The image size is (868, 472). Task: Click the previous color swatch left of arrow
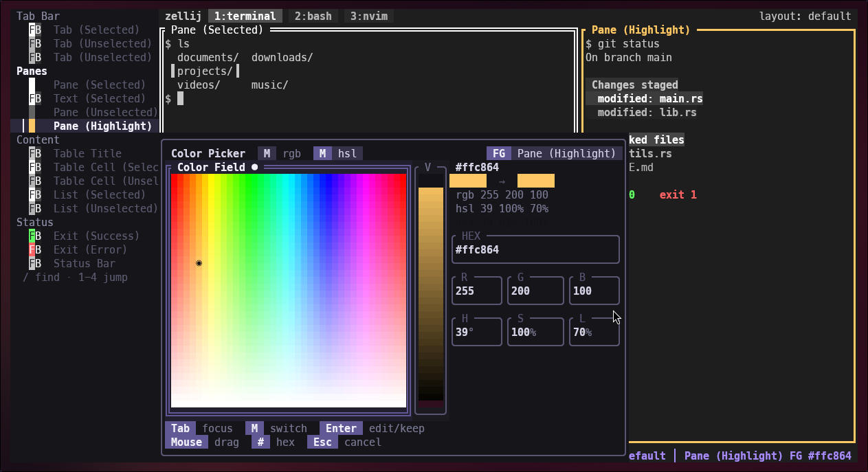click(x=468, y=181)
